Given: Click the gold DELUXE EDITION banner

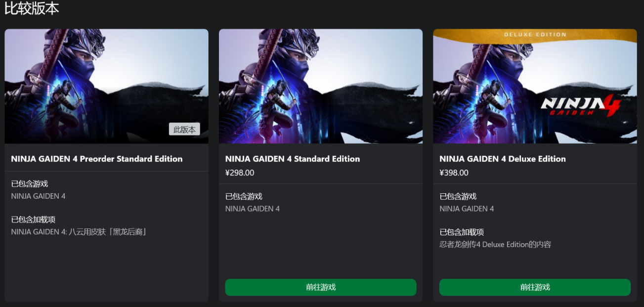Looking at the screenshot, I should tap(535, 35).
